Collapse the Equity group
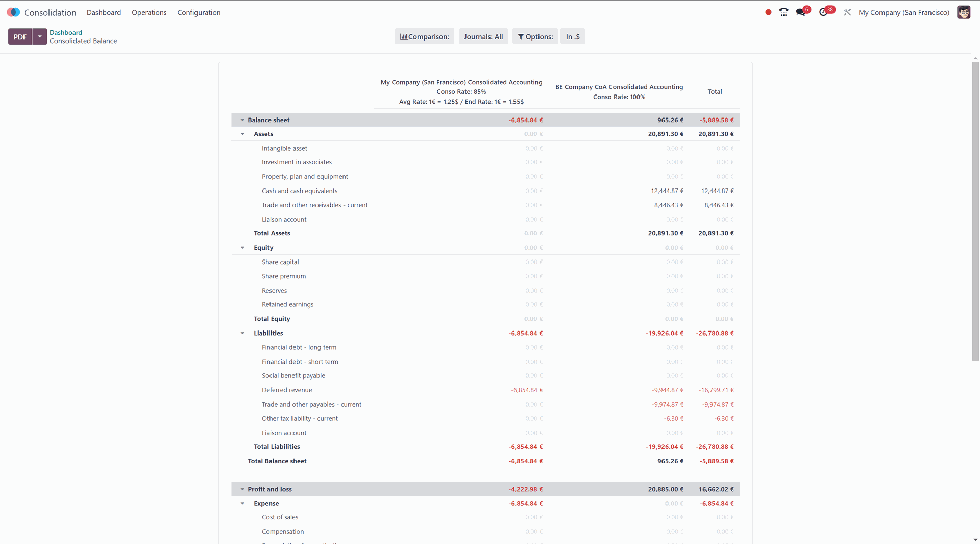This screenshot has height=544, width=980. pyautogui.click(x=242, y=248)
